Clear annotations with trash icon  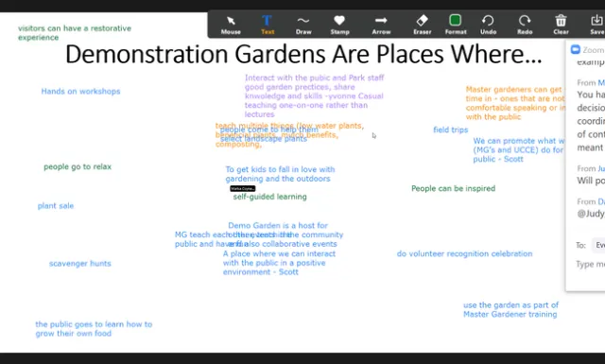[561, 26]
